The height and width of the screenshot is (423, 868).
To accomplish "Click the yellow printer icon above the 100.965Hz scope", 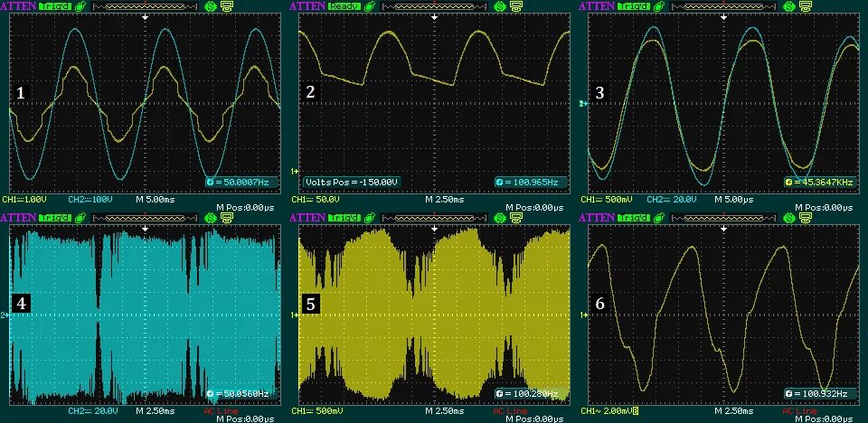I will (x=514, y=6).
